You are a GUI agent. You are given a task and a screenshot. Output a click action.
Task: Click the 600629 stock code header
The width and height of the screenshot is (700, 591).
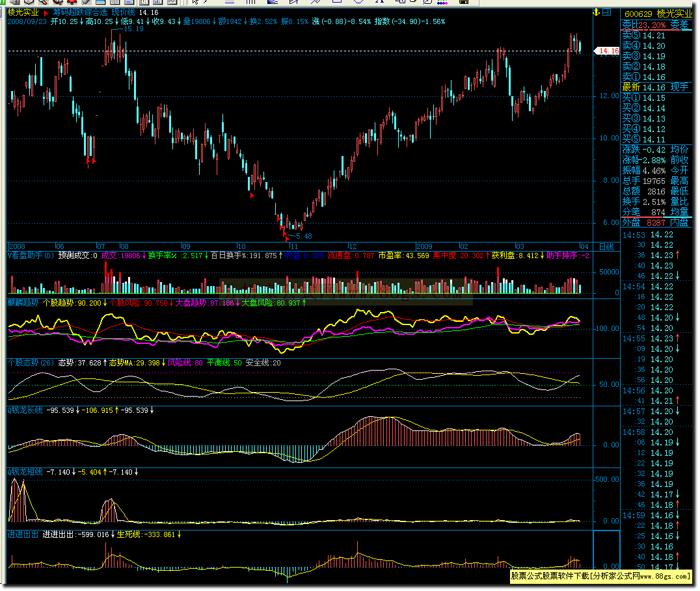(638, 14)
